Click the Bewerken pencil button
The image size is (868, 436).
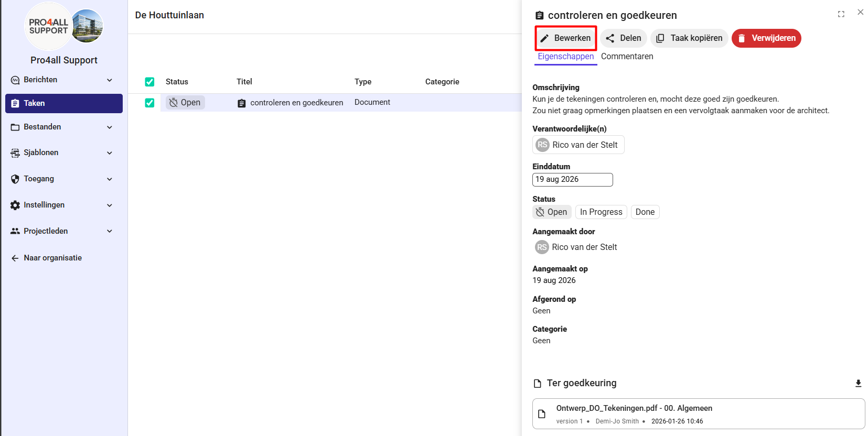coord(565,38)
